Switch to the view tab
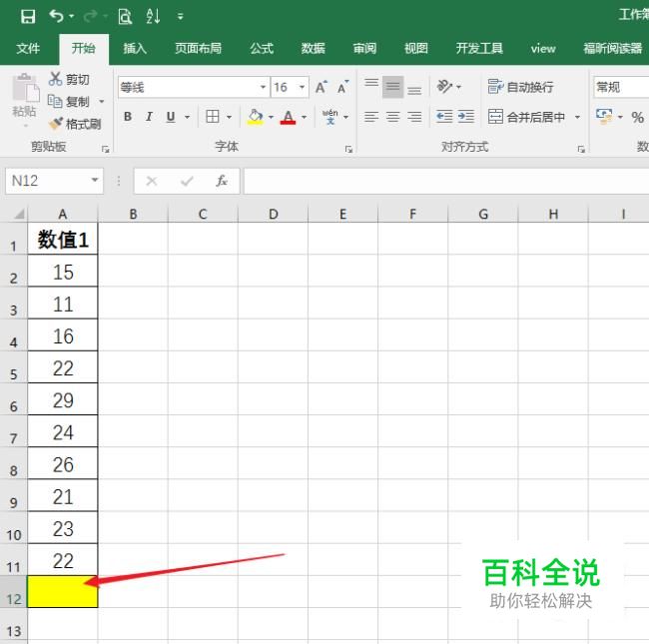649x644 pixels. (543, 49)
